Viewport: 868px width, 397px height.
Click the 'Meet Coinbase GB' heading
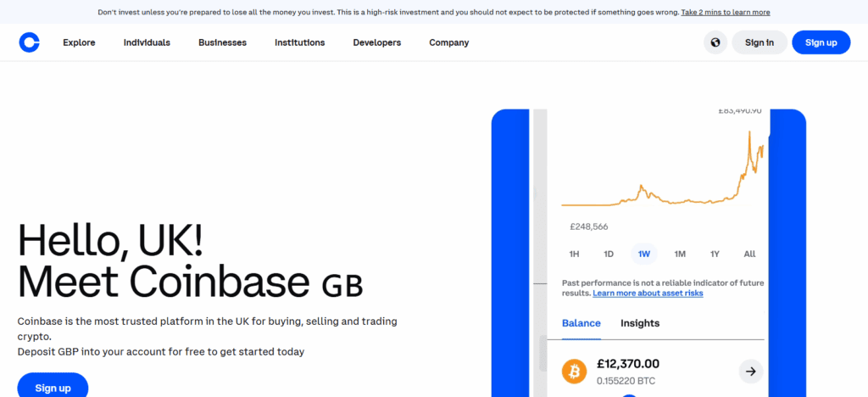click(x=190, y=282)
